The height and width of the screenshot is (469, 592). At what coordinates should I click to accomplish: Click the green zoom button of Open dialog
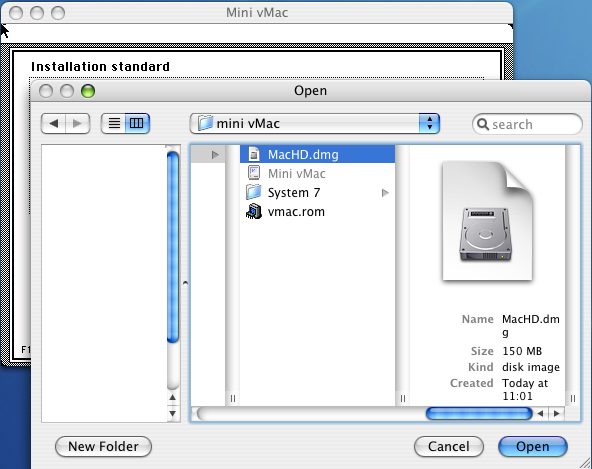point(88,91)
